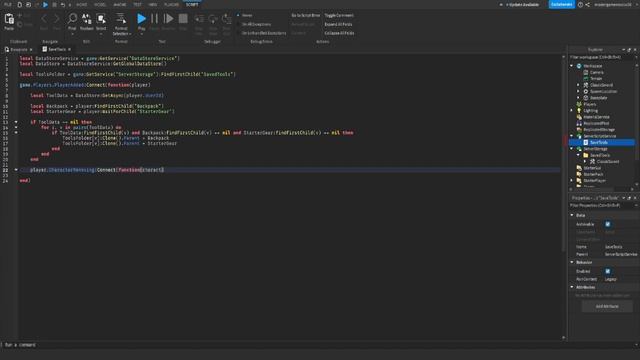Collapse the Attributes section
Screen dimensions: 640x360
pos(572,287)
